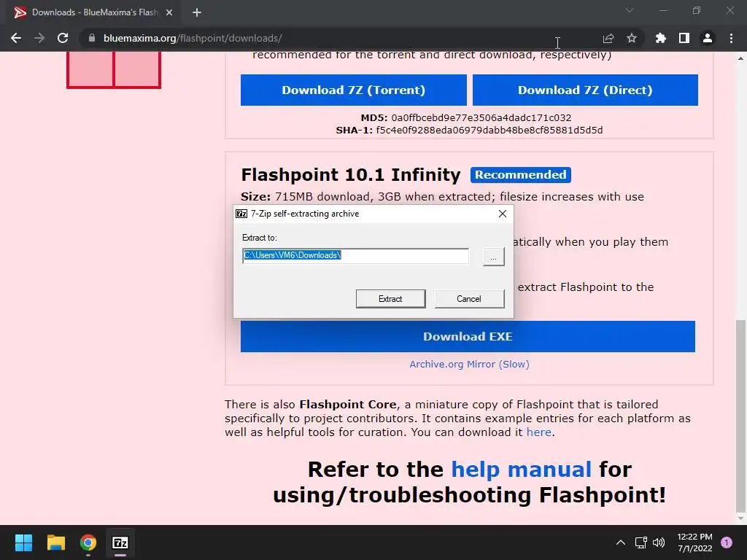Click Extract in 7-Zip dialog
747x560 pixels.
(x=391, y=299)
